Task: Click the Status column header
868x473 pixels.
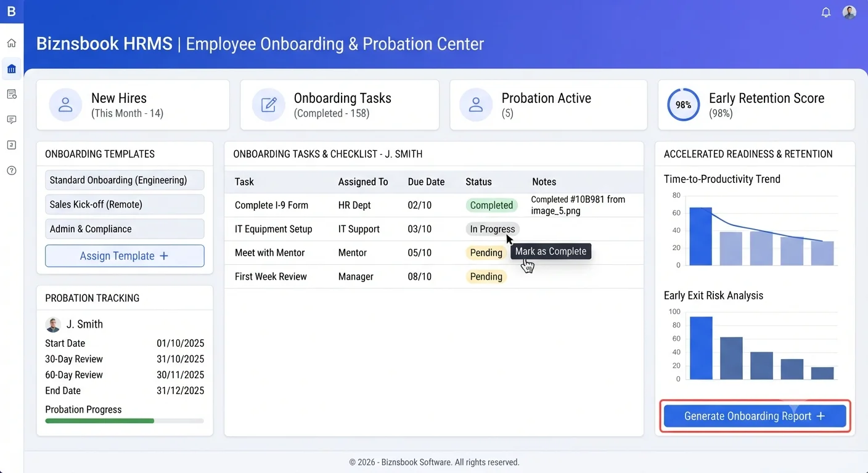Action: [x=478, y=182]
